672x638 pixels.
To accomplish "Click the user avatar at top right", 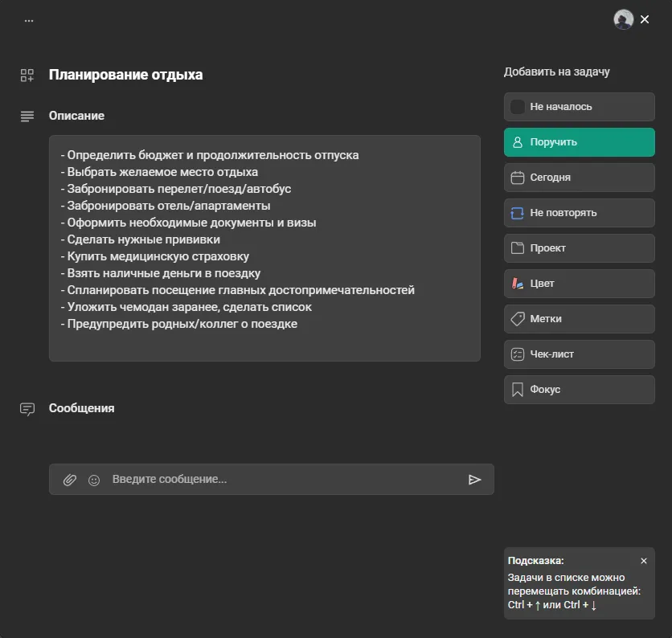I will point(623,19).
